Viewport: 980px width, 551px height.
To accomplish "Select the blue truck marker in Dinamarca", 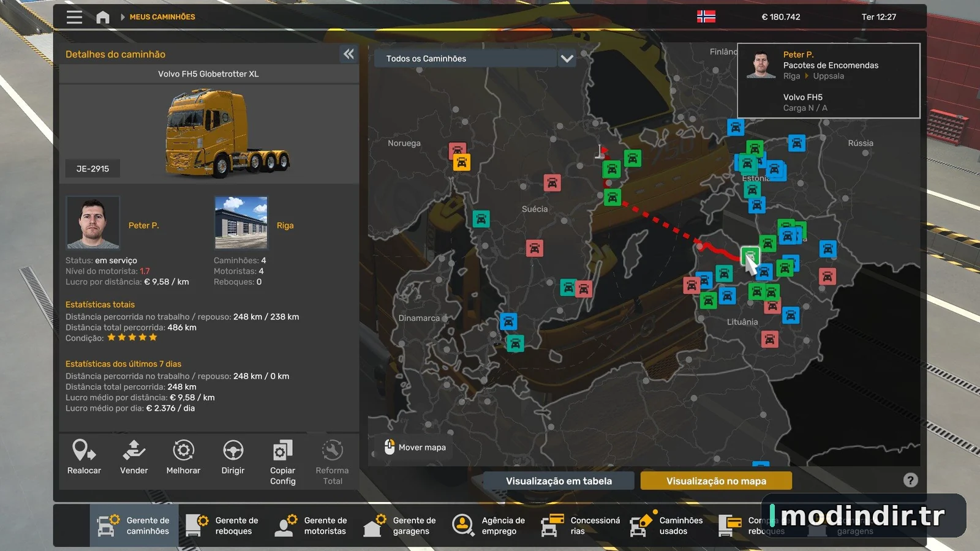I will click(508, 321).
